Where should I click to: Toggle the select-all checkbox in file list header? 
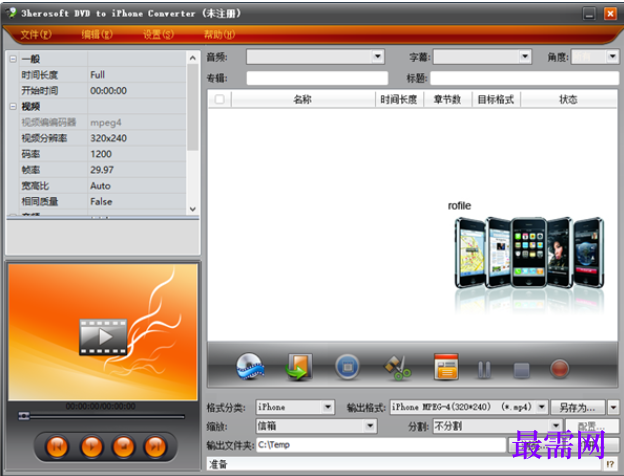(219, 99)
